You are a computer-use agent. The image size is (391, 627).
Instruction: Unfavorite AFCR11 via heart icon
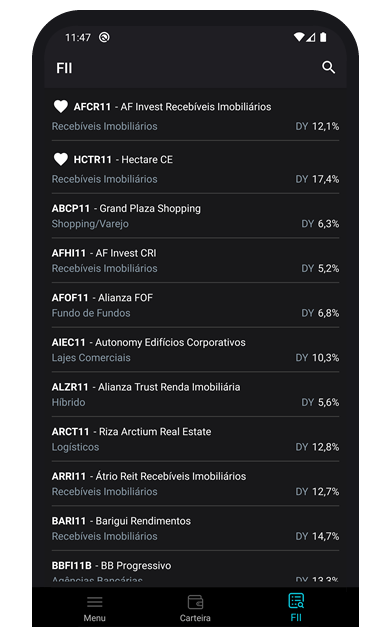(61, 106)
